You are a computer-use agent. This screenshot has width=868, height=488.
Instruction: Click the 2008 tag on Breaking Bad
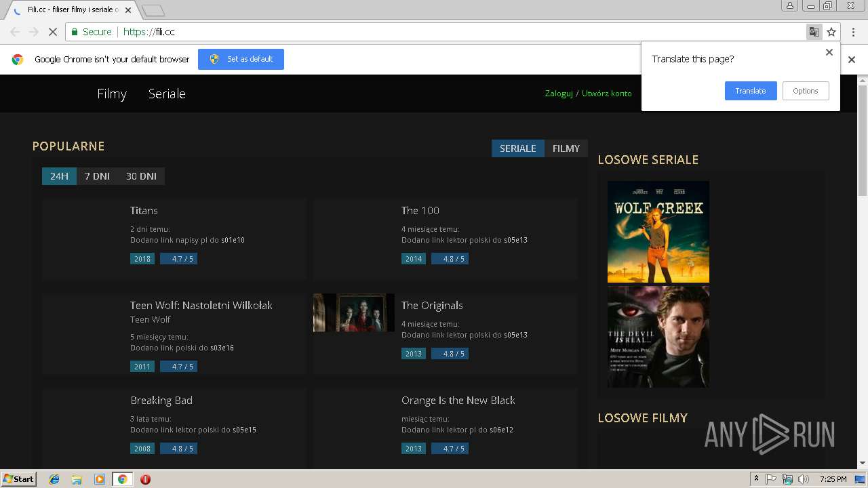(x=142, y=449)
